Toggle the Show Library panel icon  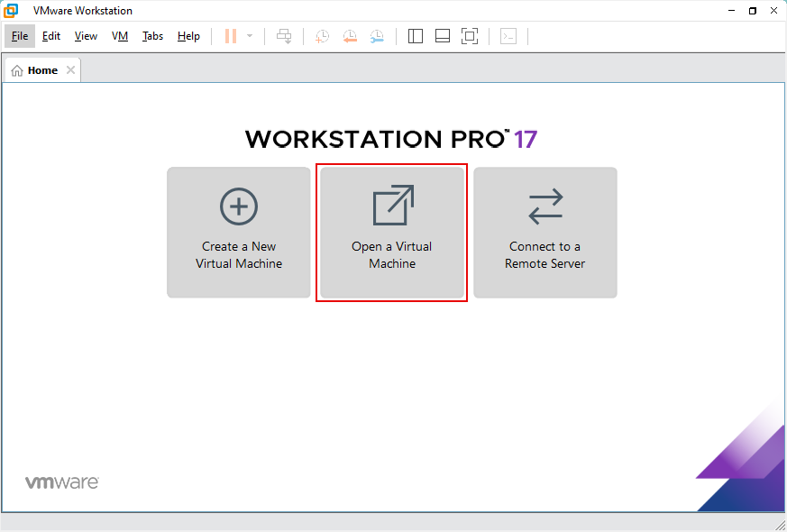[415, 36]
